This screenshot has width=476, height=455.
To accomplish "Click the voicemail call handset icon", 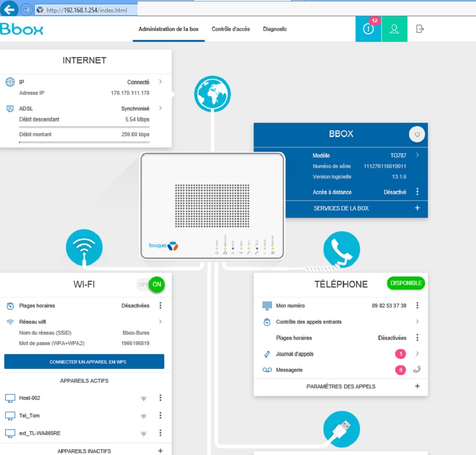I will (x=417, y=370).
